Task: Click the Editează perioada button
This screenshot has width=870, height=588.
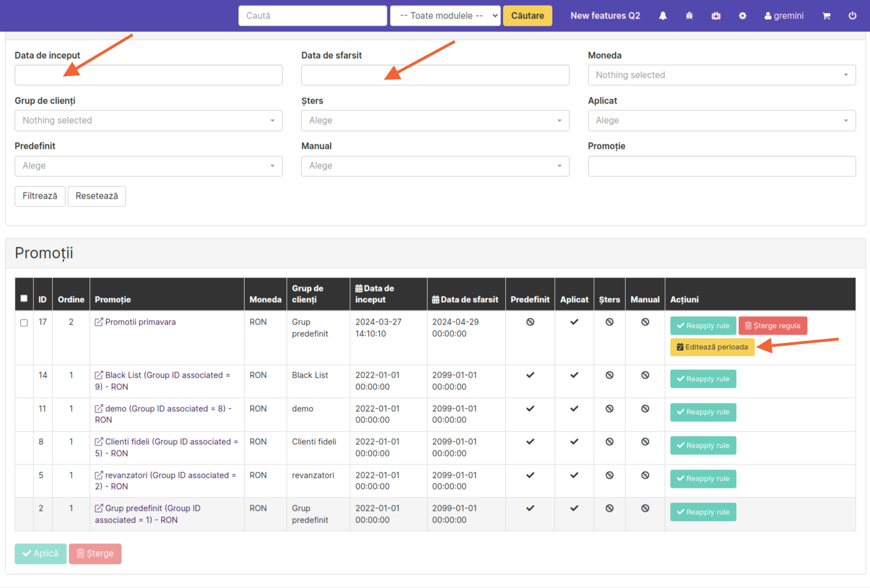Action: coord(712,347)
